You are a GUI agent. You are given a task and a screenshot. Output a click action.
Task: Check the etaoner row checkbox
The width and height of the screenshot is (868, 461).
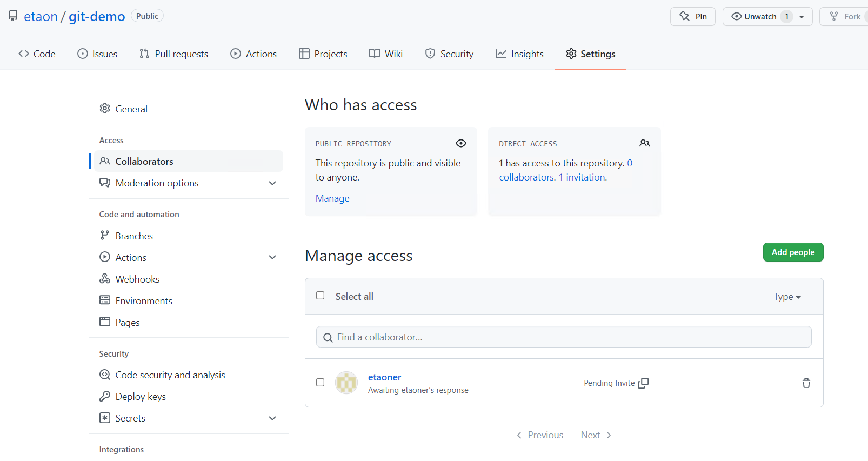pos(321,383)
